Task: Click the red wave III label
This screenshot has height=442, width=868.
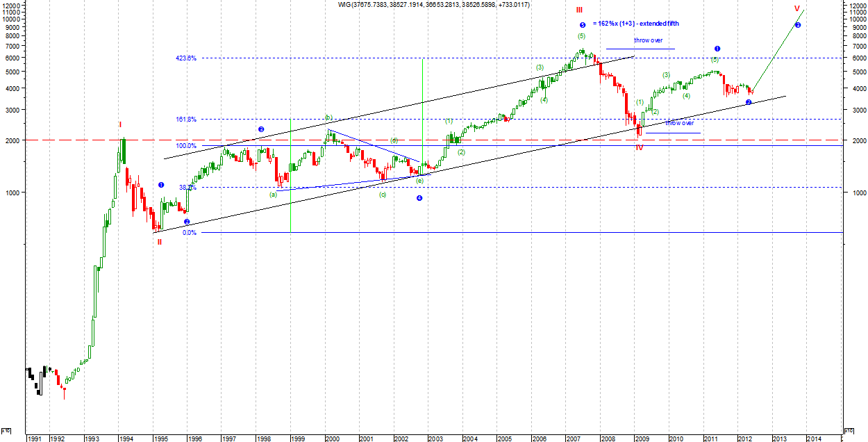Action: pos(579,10)
